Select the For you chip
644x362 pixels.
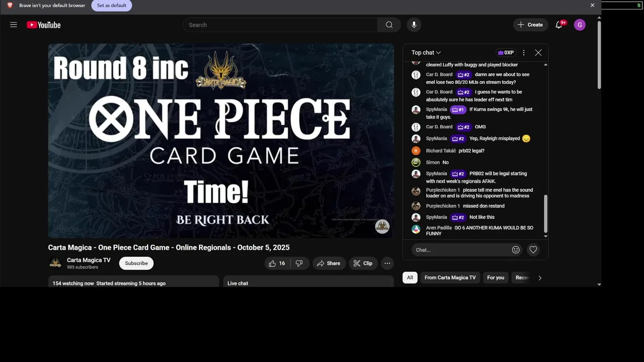point(496,278)
